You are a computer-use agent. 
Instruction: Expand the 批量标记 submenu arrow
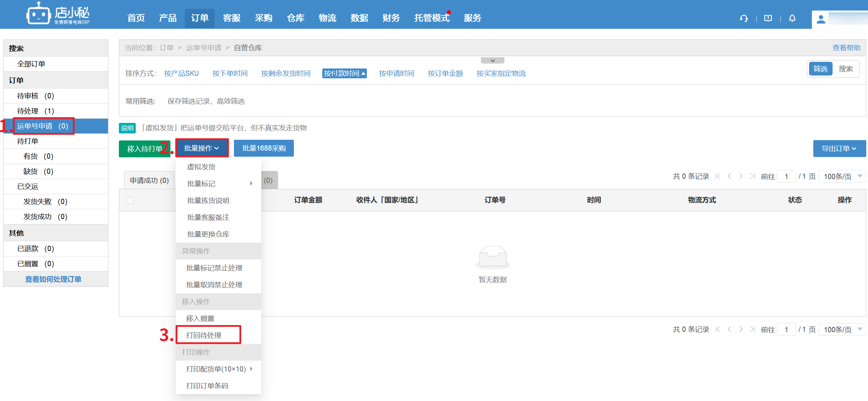click(251, 183)
